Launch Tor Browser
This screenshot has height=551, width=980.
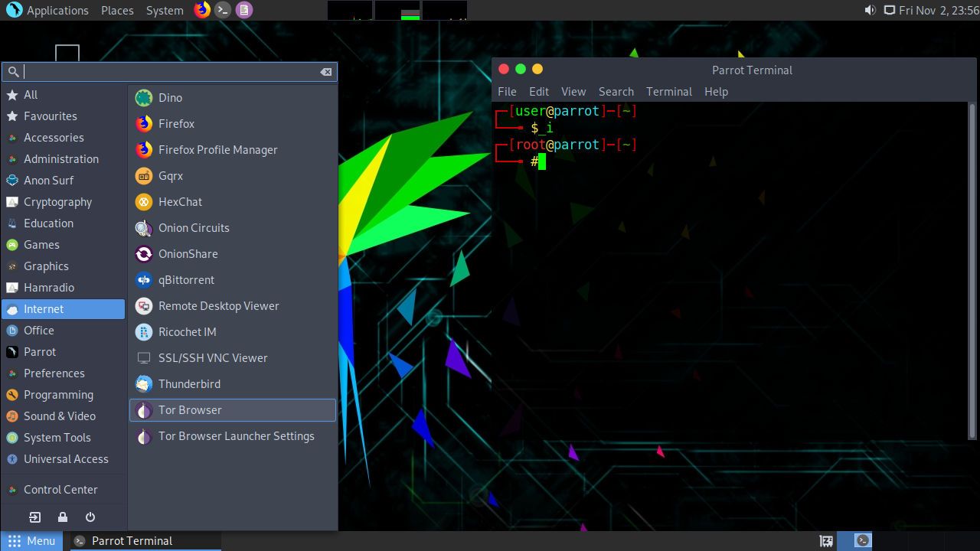pos(233,409)
